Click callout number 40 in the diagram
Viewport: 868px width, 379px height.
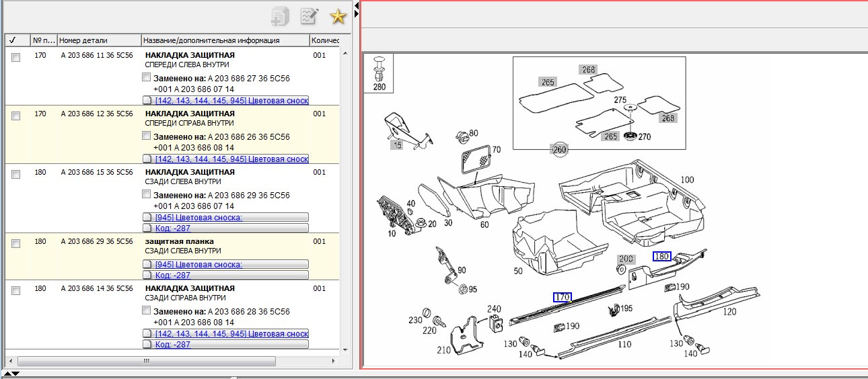click(411, 203)
